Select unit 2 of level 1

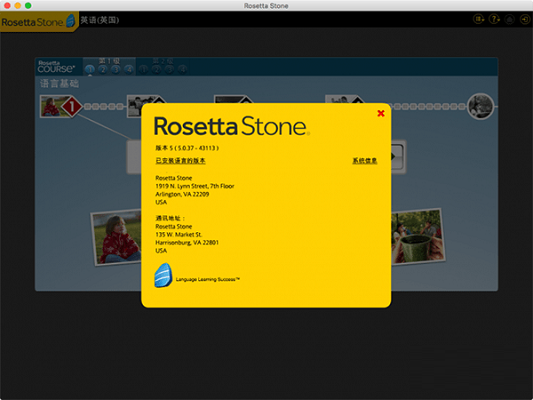[103, 70]
